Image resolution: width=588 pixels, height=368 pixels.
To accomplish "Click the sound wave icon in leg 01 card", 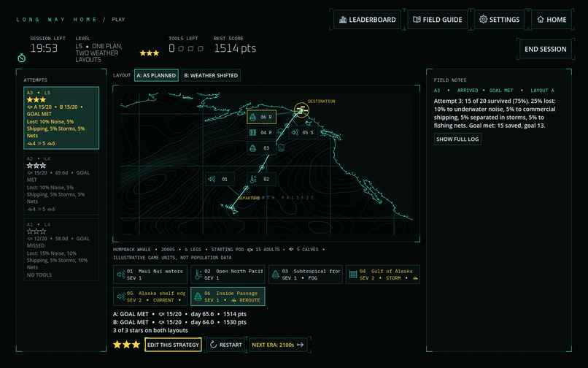I will pyautogui.click(x=121, y=275).
